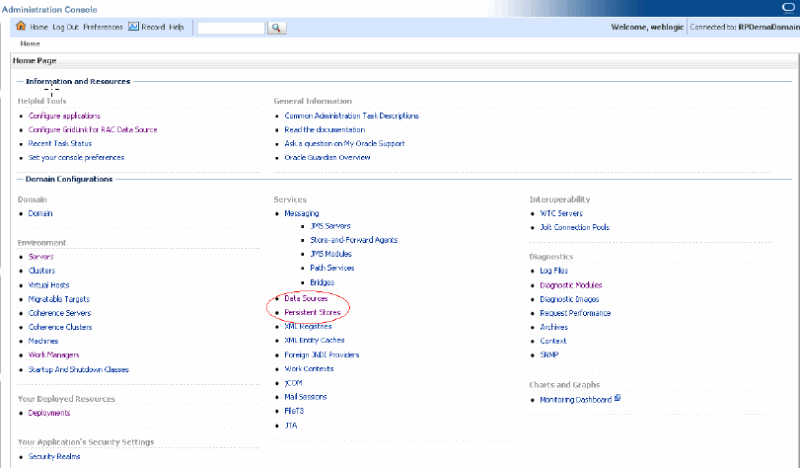Open Diagnostic Modules link
Viewport: 800px width, 470px height.
pyautogui.click(x=571, y=285)
